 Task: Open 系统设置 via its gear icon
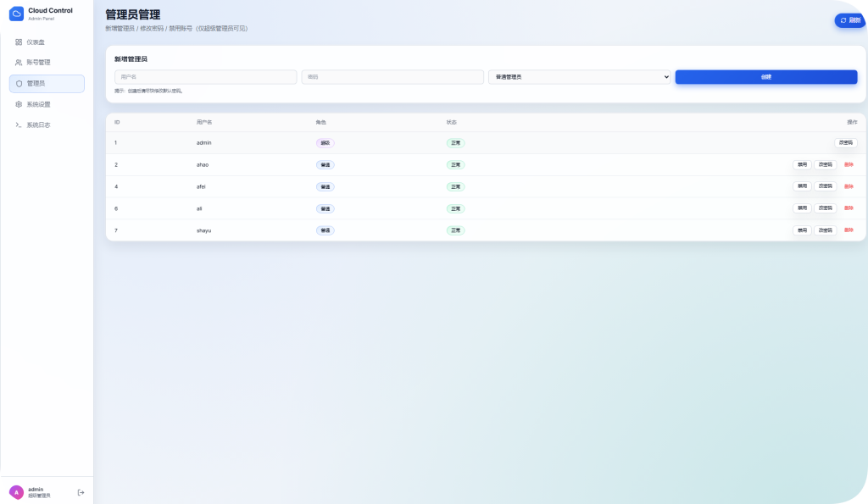[x=19, y=104]
